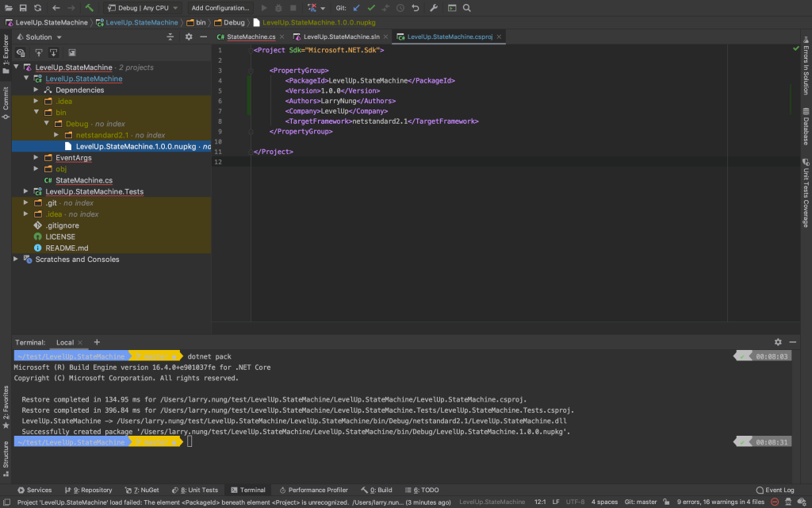Build solution with the green hammer icon
The image size is (812, 508).
pos(89,8)
